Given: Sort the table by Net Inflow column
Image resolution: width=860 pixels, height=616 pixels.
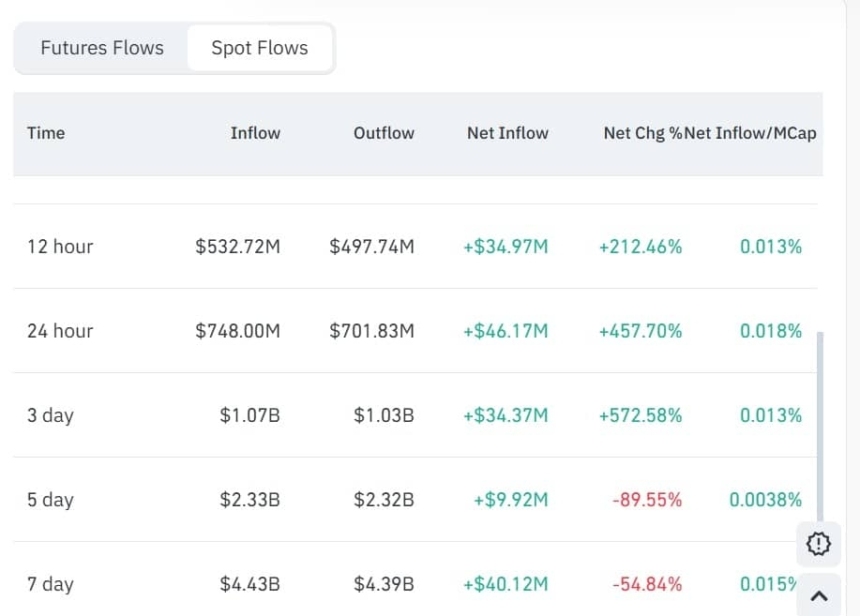Looking at the screenshot, I should click(507, 133).
